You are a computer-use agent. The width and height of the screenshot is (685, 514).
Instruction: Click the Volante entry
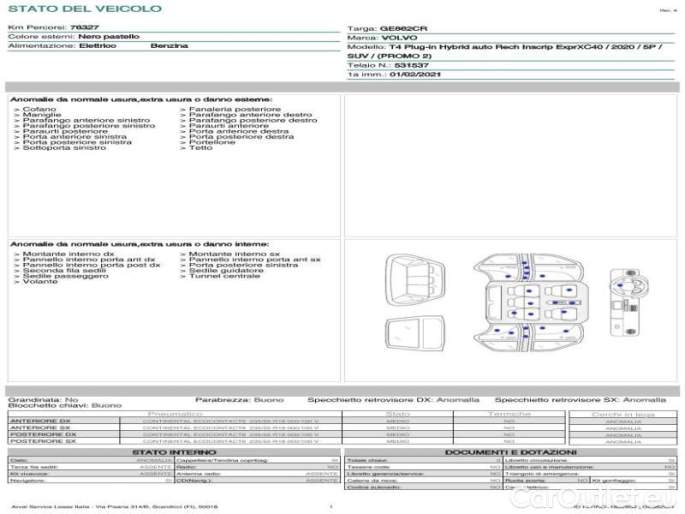[40, 282]
